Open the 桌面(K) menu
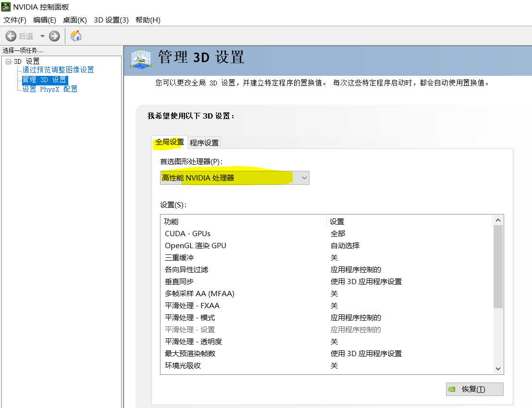The height and width of the screenshot is (408, 532). 74,20
